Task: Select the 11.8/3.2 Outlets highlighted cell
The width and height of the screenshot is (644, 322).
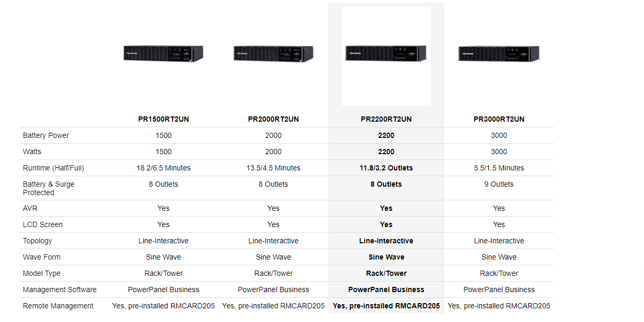Action: pos(386,168)
